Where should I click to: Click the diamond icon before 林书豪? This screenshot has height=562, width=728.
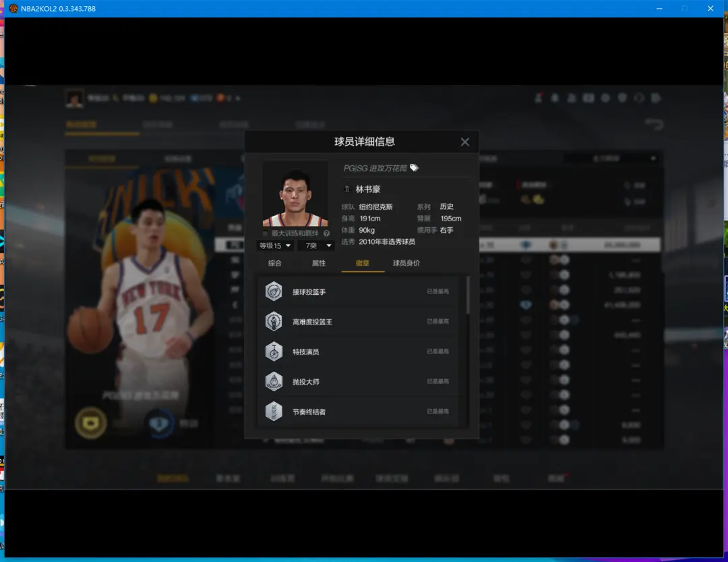tap(347, 189)
